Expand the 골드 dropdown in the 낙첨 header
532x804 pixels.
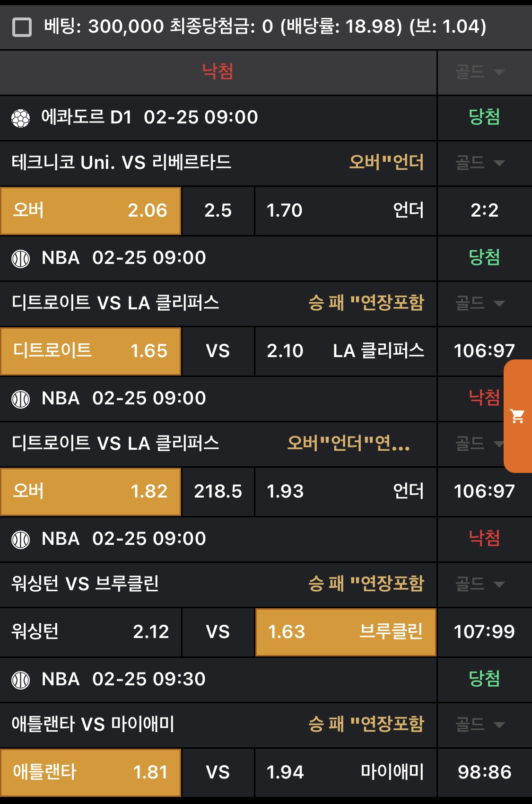point(480,72)
